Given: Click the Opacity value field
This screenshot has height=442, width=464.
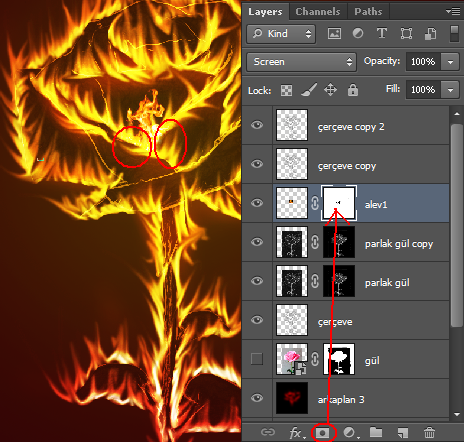Looking at the screenshot, I should [x=423, y=62].
